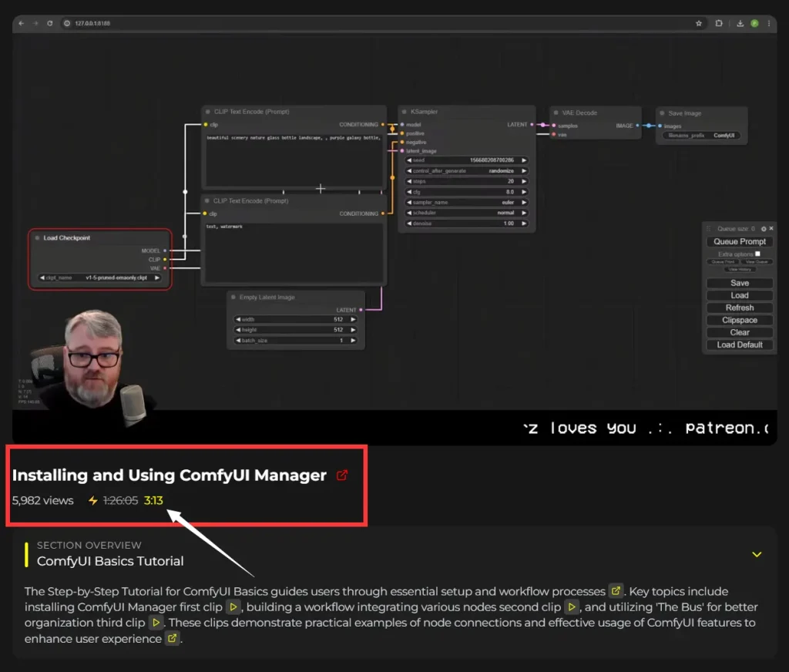789x672 pixels.
Task: Open the external link after 'workflow processes'
Action: click(616, 591)
